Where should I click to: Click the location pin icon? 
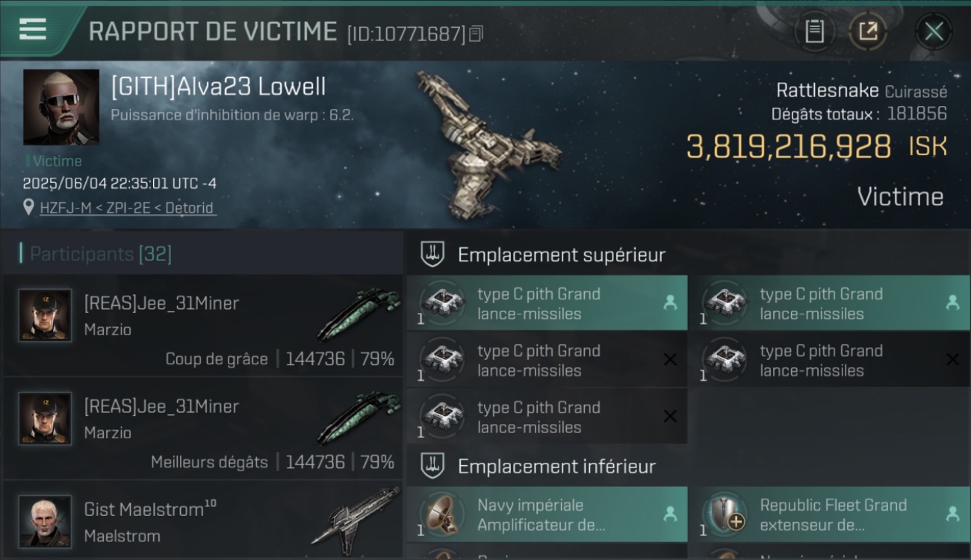pyautogui.click(x=29, y=208)
